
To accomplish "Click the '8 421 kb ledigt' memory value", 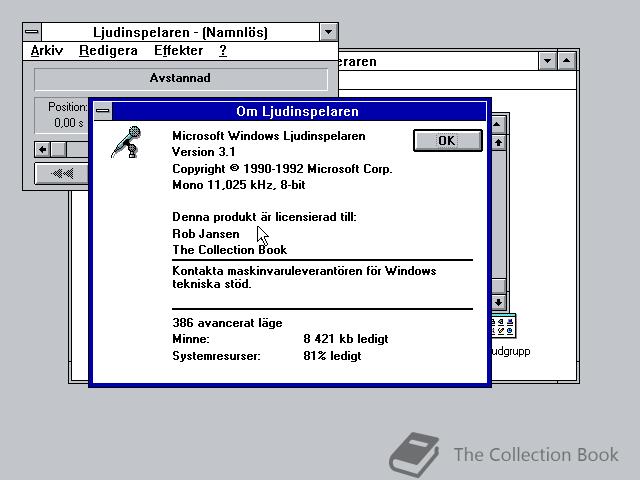I will (346, 339).
